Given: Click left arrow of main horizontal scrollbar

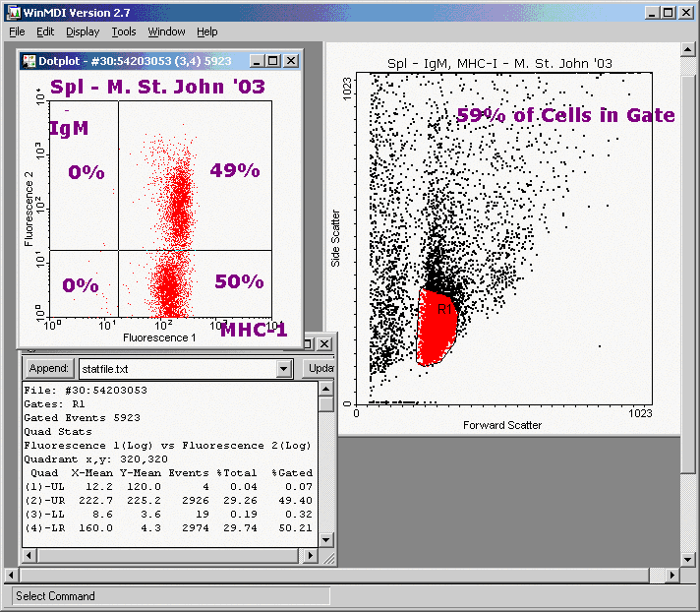Looking at the screenshot, I should (x=13, y=575).
